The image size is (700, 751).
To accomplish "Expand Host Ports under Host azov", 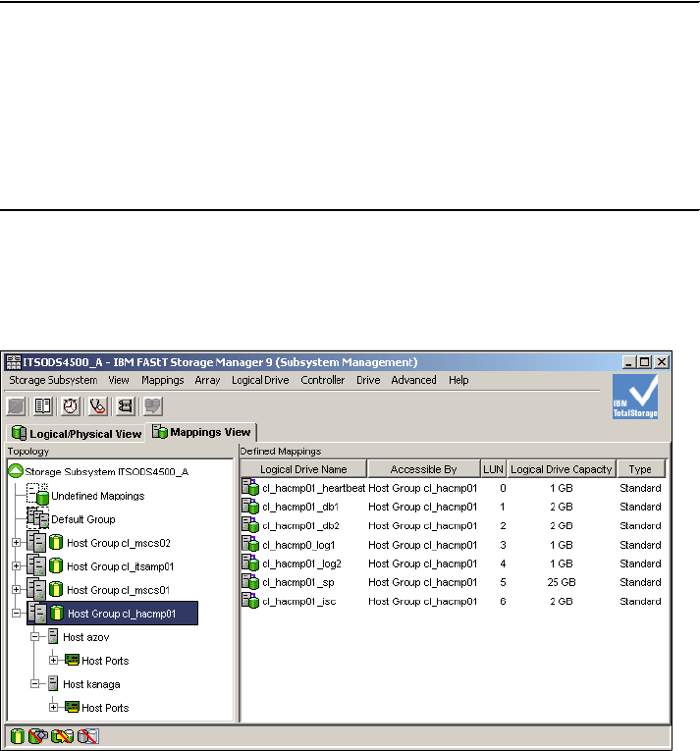I will pos(54,660).
